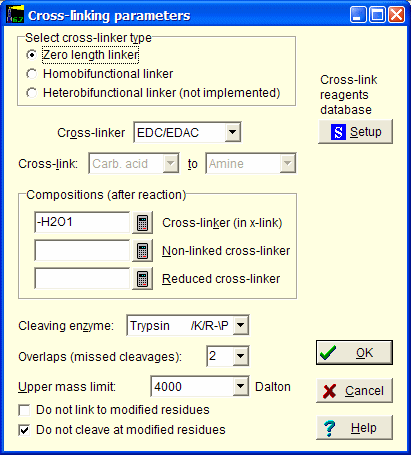Confirm settings with the OK button
Image resolution: width=411 pixels, height=455 pixels.
pyautogui.click(x=354, y=353)
